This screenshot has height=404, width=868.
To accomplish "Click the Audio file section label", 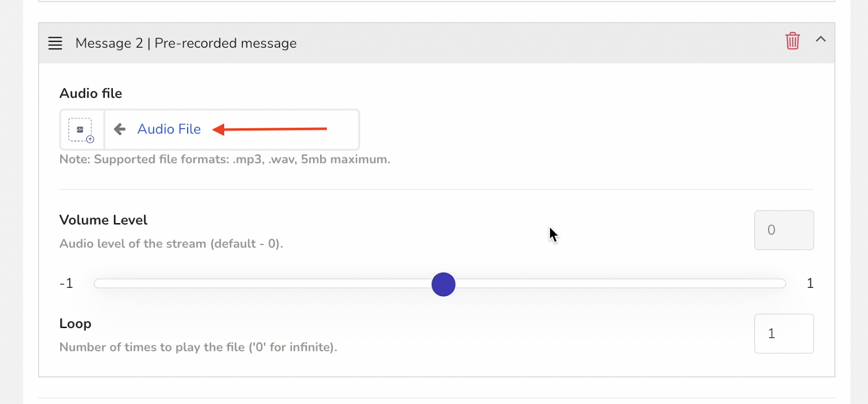I will pos(91,93).
